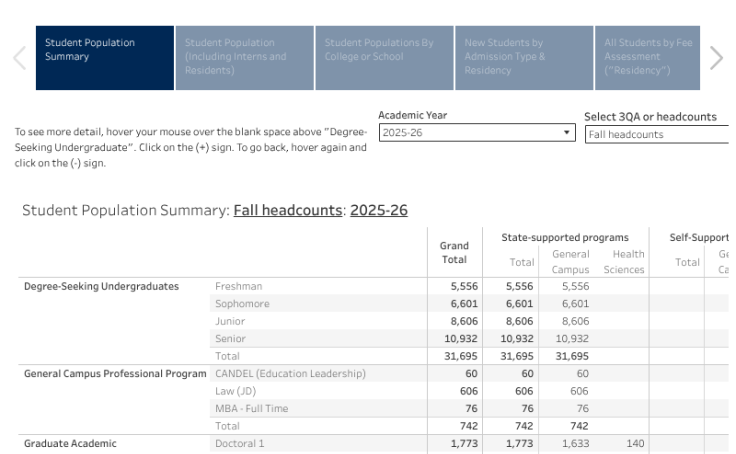Image resolution: width=736 pixels, height=454 pixels.
Task: Click the right carousel arrow icon
Action: click(x=716, y=58)
